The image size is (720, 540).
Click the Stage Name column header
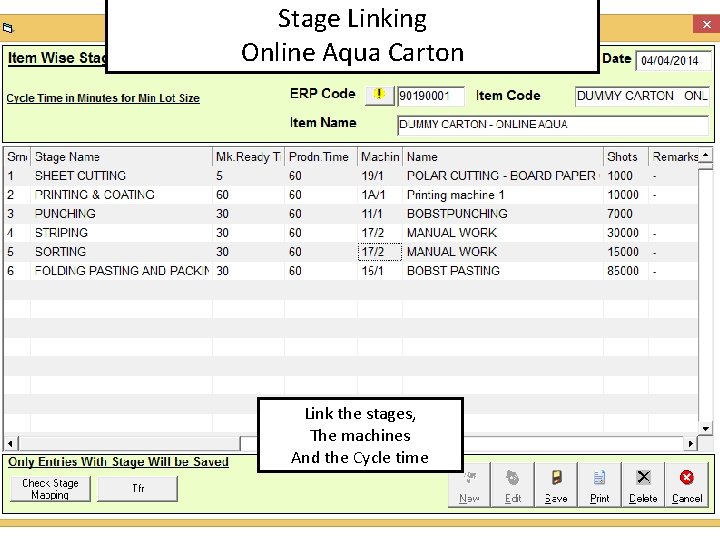click(121, 157)
